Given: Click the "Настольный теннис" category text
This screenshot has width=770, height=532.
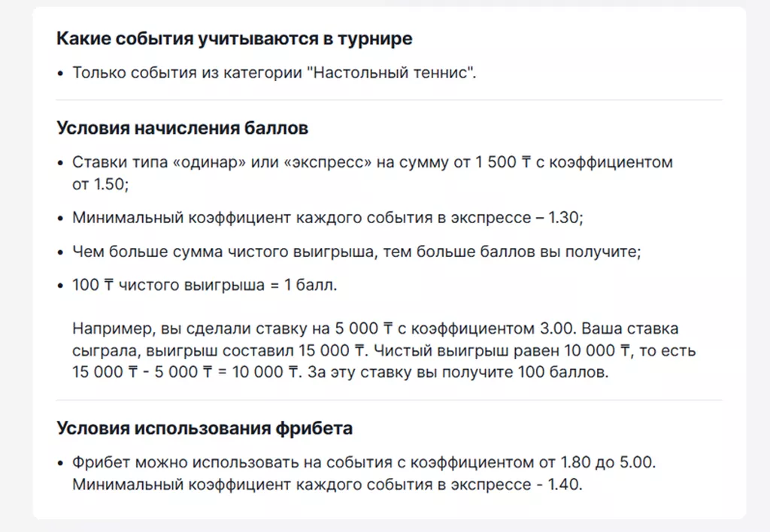Looking at the screenshot, I should (390, 73).
